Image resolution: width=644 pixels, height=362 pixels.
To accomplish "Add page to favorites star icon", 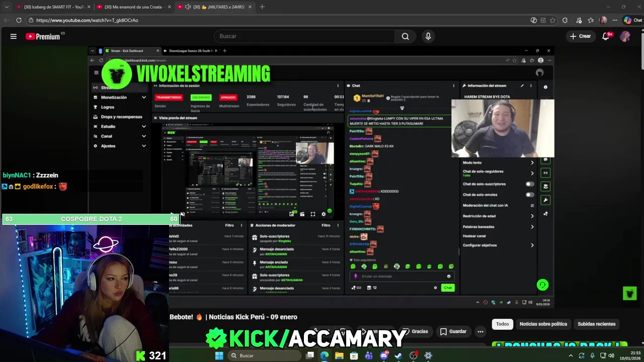I will pyautogui.click(x=552, y=20).
